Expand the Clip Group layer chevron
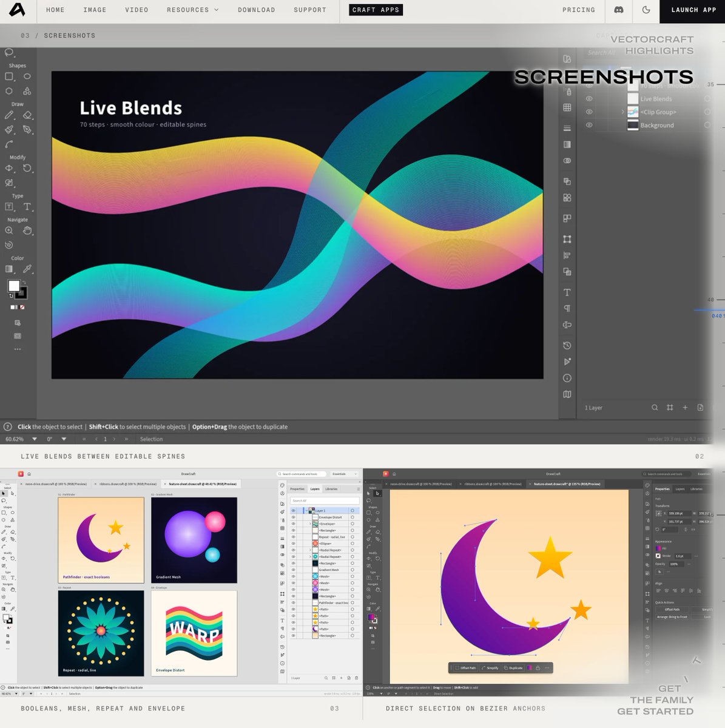This screenshot has height=728, width=725. point(622,112)
